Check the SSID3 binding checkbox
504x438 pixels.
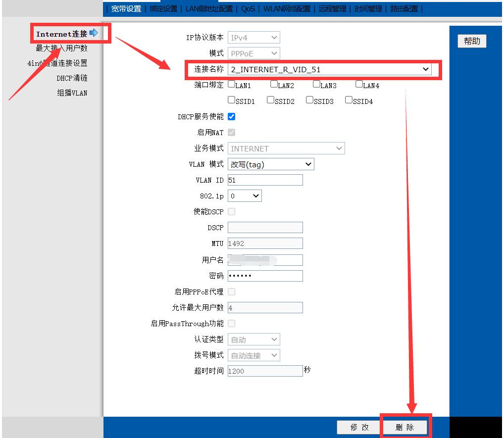309,100
